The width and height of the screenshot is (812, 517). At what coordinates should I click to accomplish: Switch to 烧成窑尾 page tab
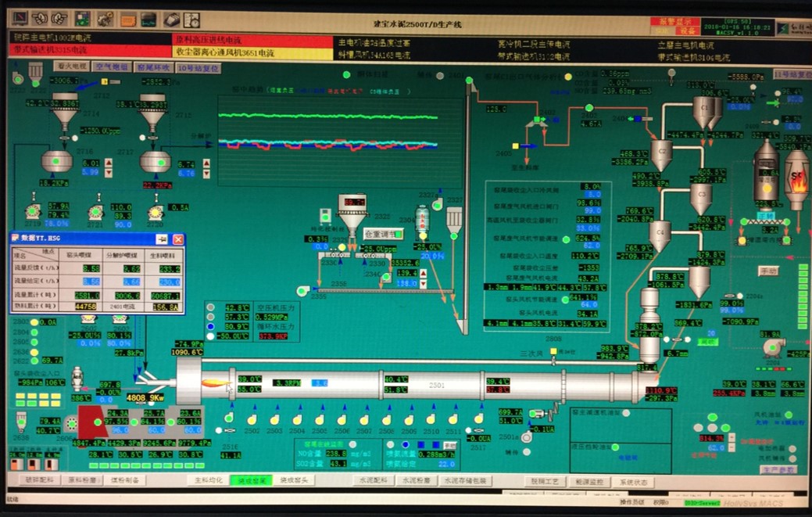250,480
